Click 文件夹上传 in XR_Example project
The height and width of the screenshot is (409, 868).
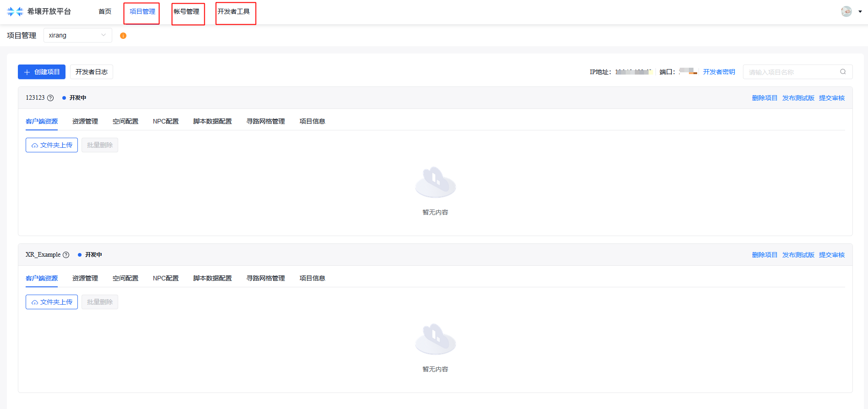point(52,302)
